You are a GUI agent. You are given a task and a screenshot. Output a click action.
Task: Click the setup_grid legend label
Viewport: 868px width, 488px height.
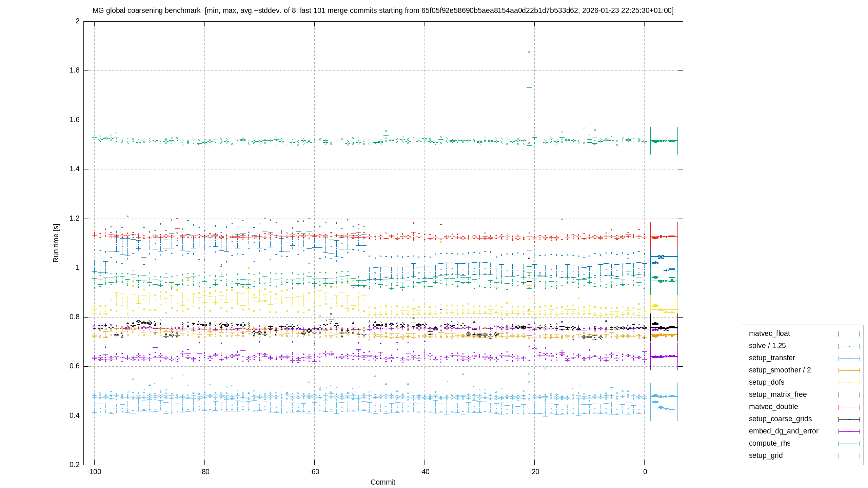coord(766,455)
